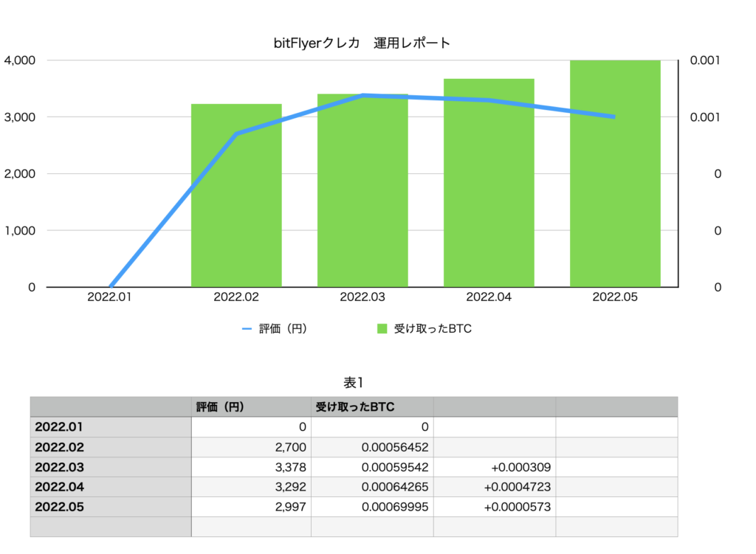The width and height of the screenshot is (756, 554).
Task: Click the green 受け取ったBTC legend swatch
Action: point(382,328)
